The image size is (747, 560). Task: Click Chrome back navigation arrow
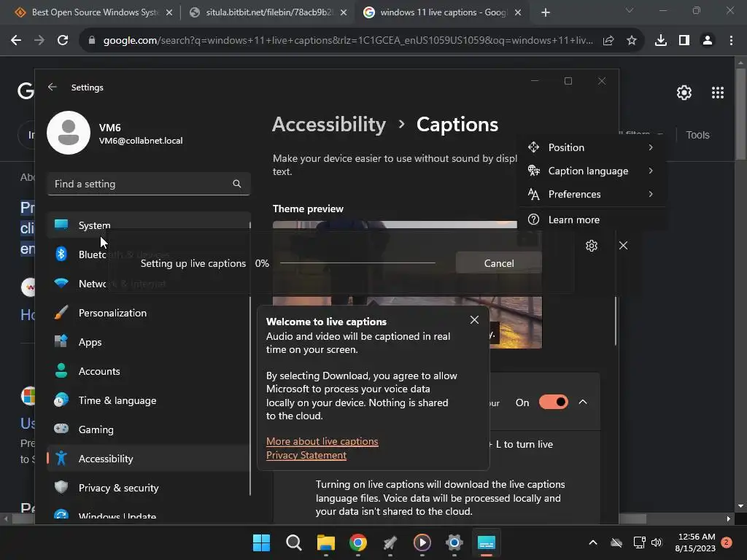pyautogui.click(x=16, y=41)
